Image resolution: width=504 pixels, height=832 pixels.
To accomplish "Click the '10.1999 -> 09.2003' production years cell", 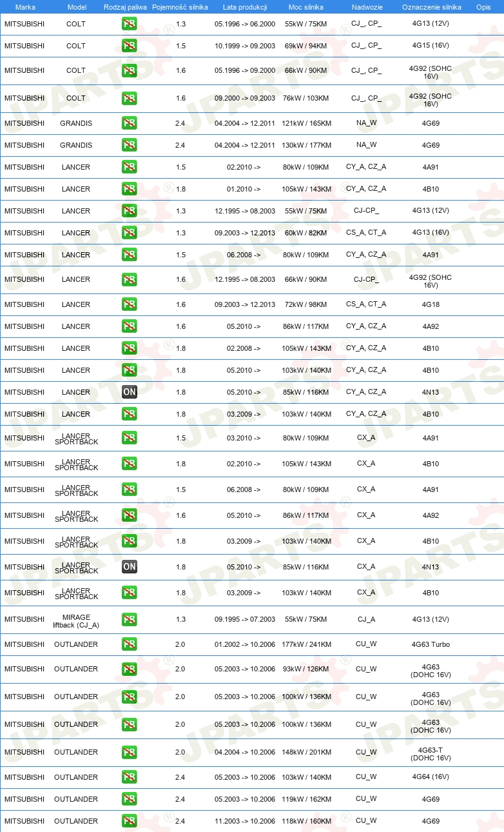I will tap(245, 46).
